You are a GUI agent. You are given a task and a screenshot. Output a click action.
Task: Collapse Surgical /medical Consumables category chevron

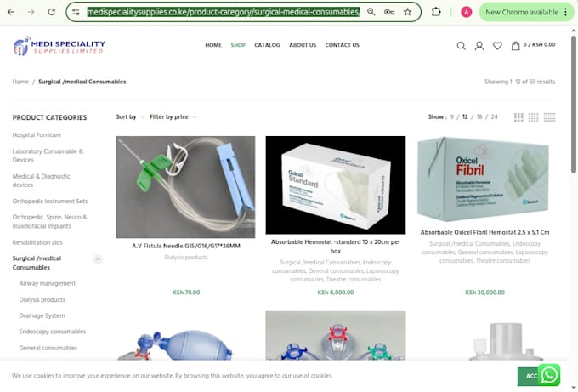[x=98, y=259]
